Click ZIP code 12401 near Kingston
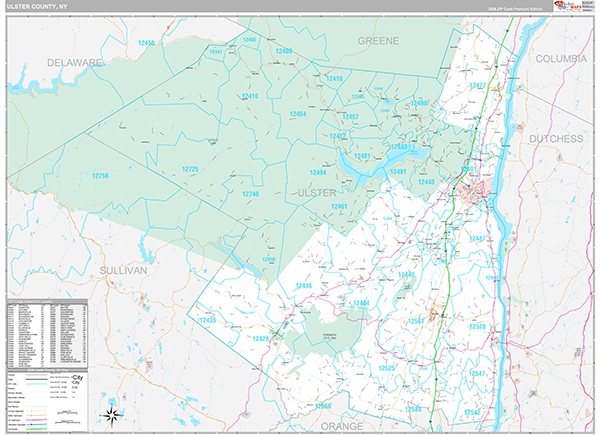The height and width of the screenshot is (435, 600). coord(468,169)
